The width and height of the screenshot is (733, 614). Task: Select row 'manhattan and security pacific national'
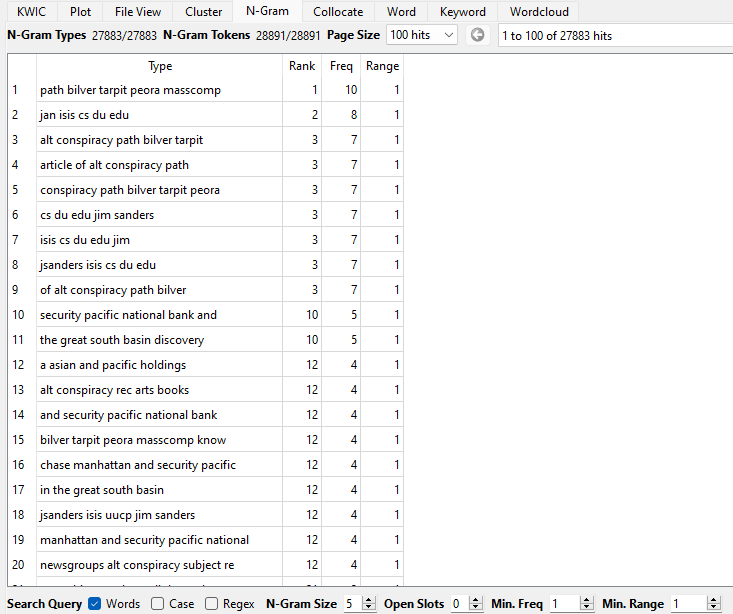(205, 540)
